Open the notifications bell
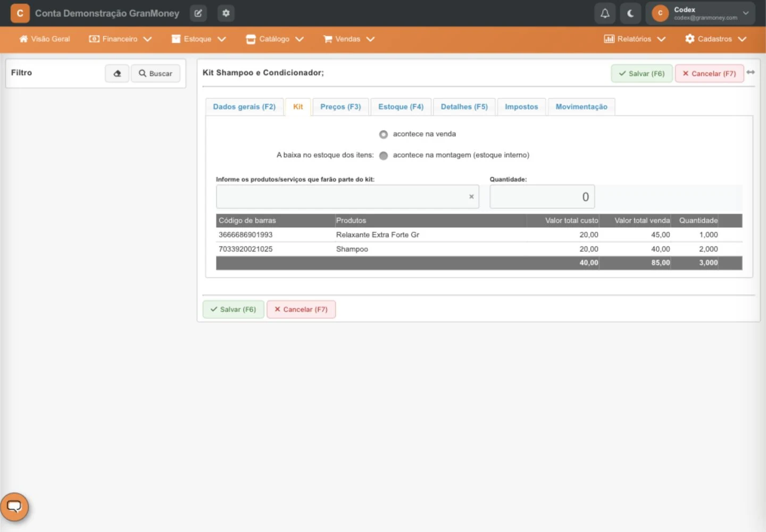The height and width of the screenshot is (532, 766). [605, 13]
